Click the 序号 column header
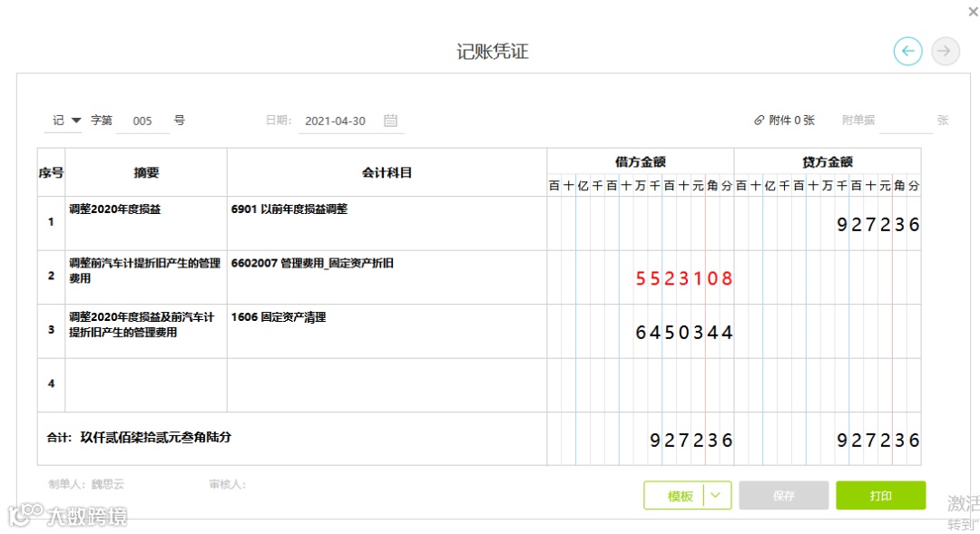 pos(51,173)
